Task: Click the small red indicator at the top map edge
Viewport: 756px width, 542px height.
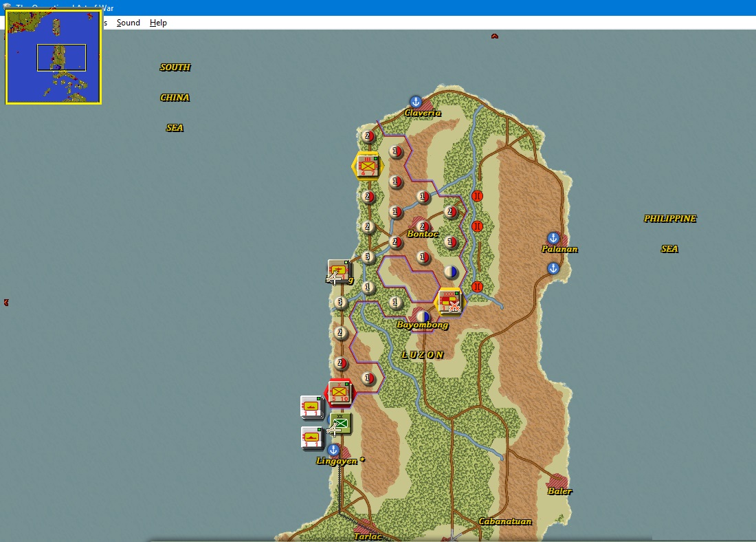Action: pyautogui.click(x=495, y=36)
